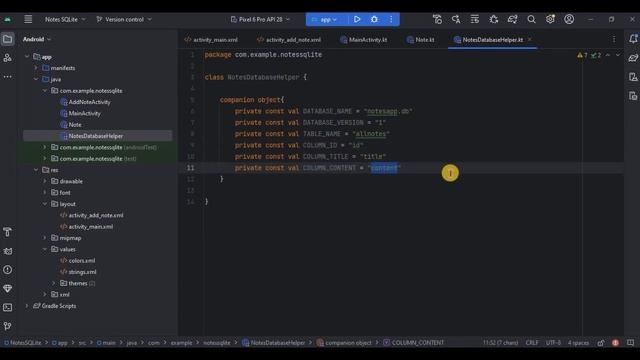640x360 pixels.
Task: Switch to the MainActivity.kt tab
Action: point(364,40)
